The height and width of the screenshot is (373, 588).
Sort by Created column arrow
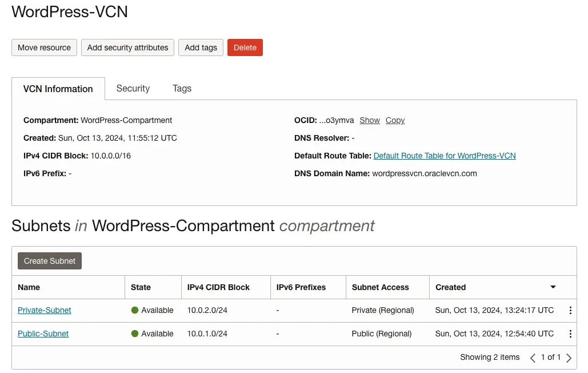pyautogui.click(x=553, y=287)
